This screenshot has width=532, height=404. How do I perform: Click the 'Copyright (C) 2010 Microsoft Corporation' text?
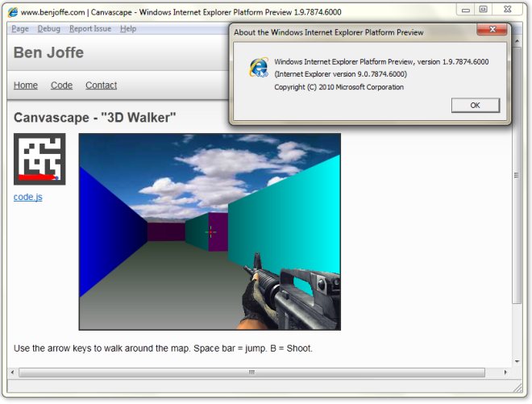pyautogui.click(x=339, y=87)
